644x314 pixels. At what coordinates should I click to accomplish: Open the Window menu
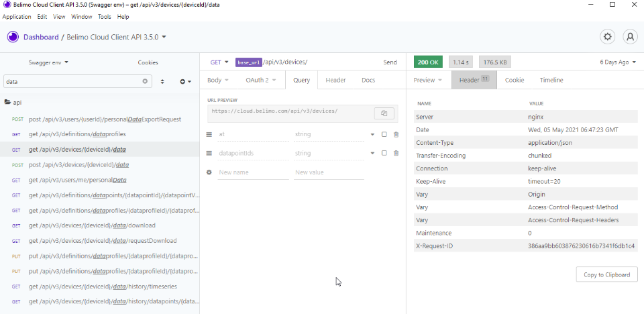[82, 17]
